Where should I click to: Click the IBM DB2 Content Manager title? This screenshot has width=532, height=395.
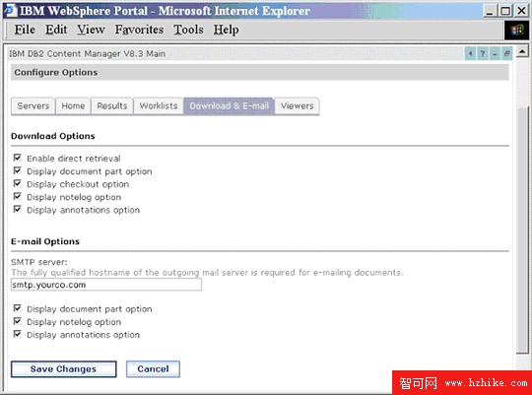[88, 53]
